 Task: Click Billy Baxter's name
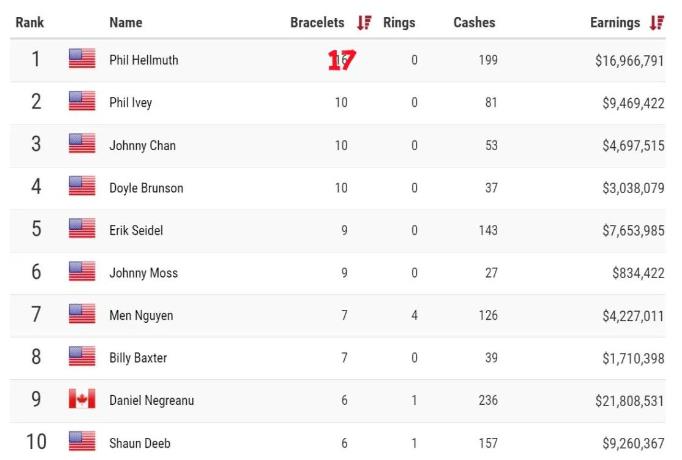point(138,358)
